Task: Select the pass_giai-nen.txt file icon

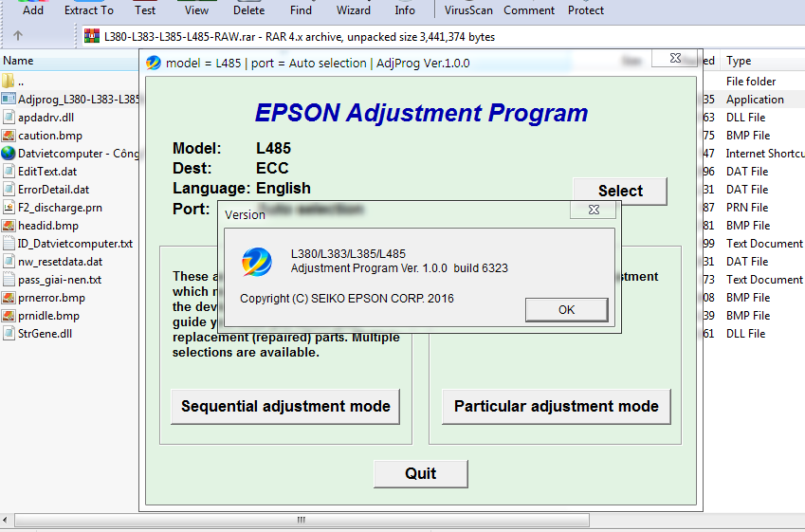Action: (x=9, y=280)
